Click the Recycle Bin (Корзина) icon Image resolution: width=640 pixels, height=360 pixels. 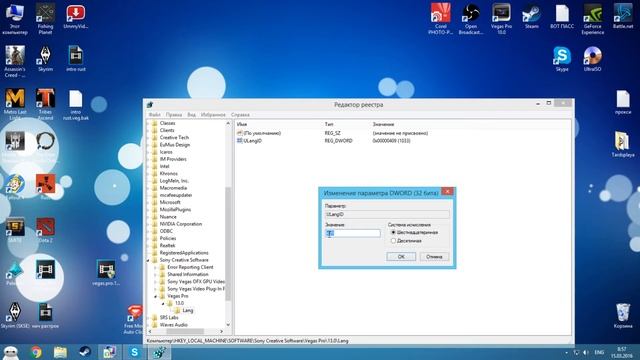(x=623, y=316)
